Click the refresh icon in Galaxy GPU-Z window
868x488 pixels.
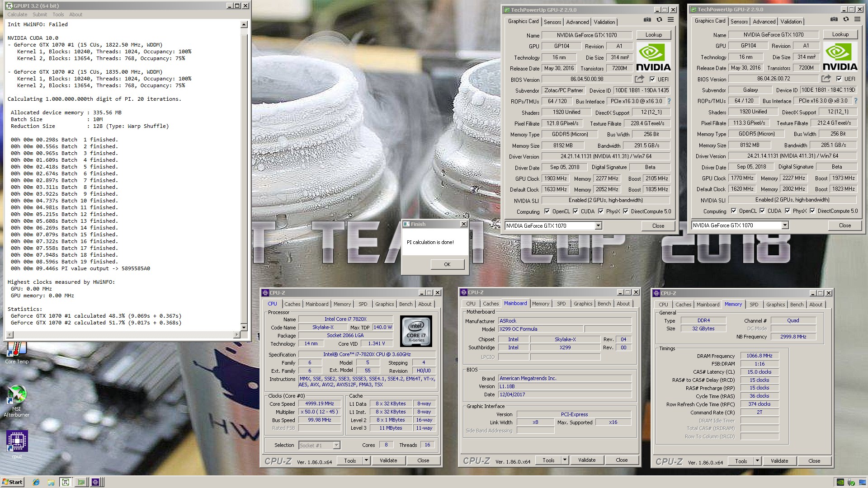click(x=846, y=19)
